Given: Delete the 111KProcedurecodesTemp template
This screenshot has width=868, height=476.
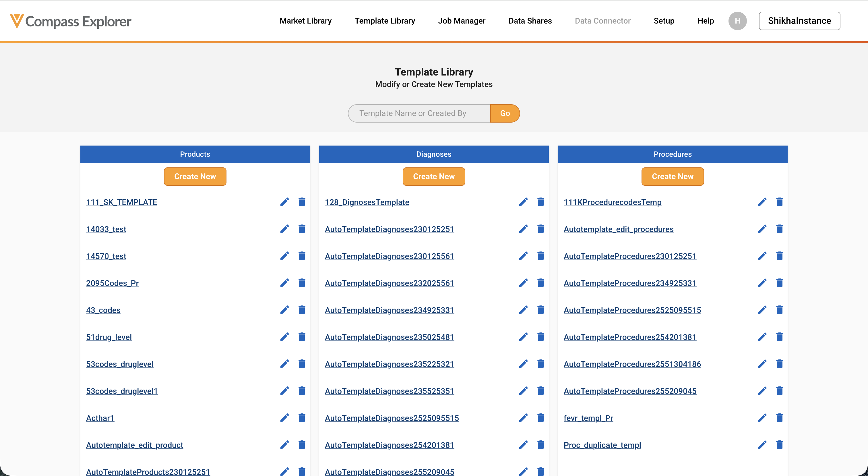Looking at the screenshot, I should pos(780,202).
